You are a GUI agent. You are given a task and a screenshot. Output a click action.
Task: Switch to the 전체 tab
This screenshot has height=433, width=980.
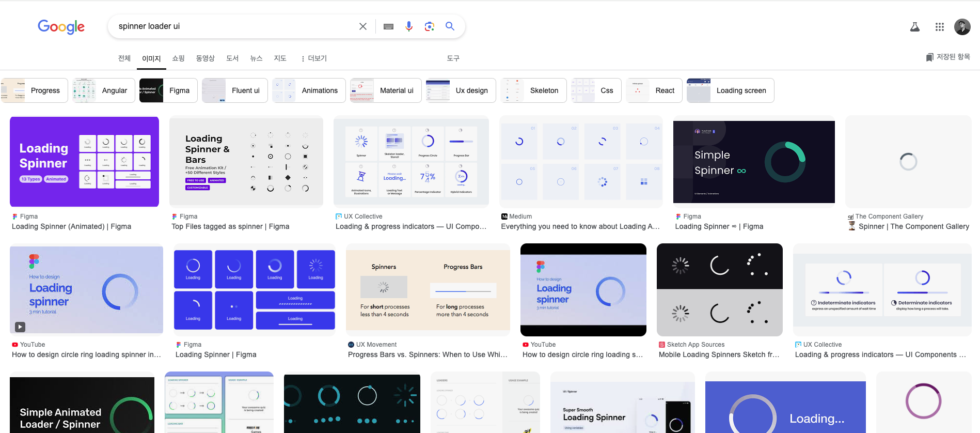(x=124, y=58)
